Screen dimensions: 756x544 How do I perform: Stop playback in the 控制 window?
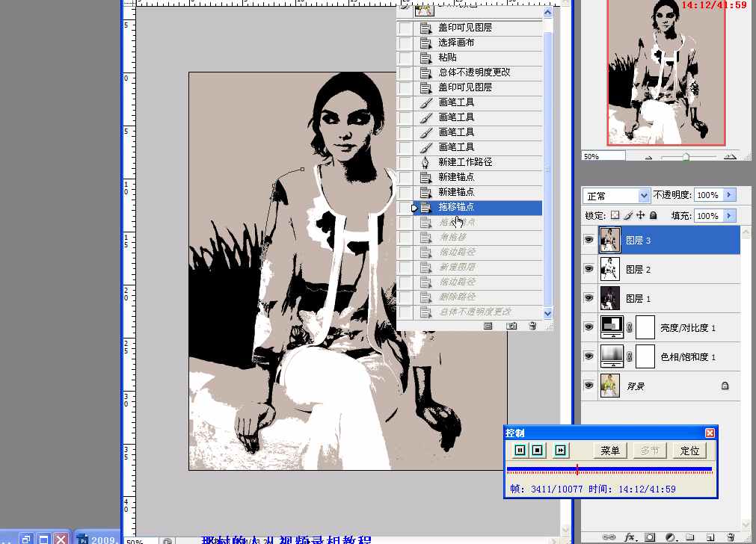(537, 450)
